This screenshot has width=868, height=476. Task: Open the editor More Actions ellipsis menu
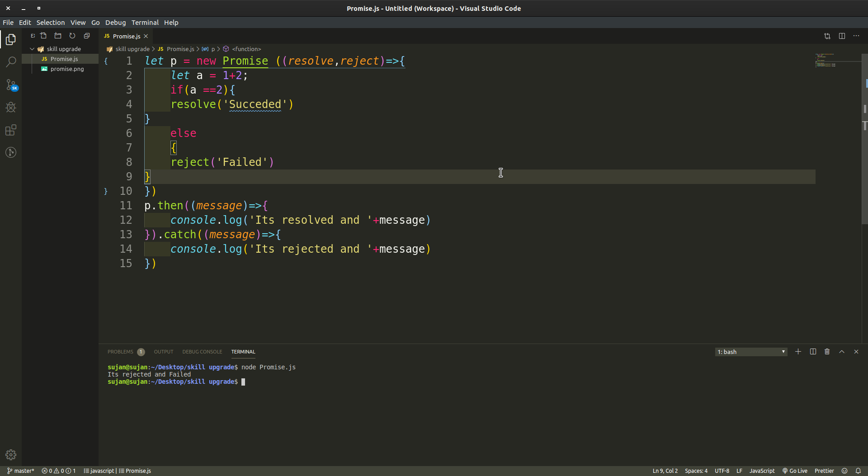pos(856,36)
